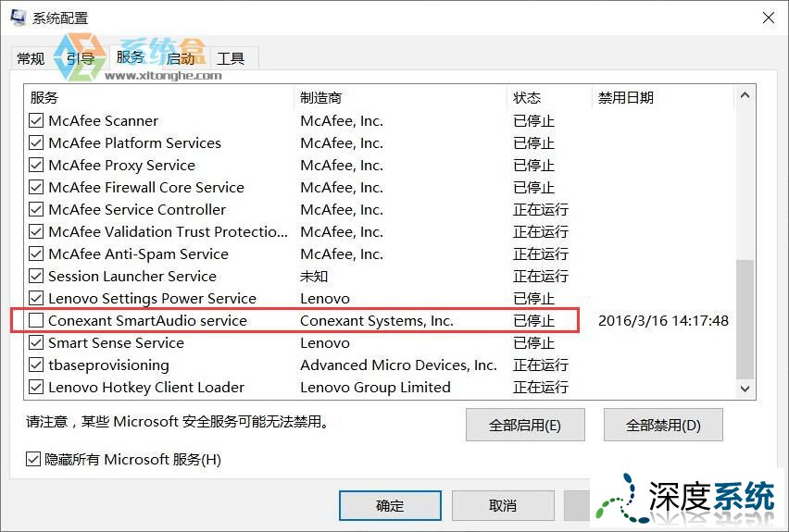
Task: Click the services list scrollbar thumb
Action: pyautogui.click(x=745, y=319)
